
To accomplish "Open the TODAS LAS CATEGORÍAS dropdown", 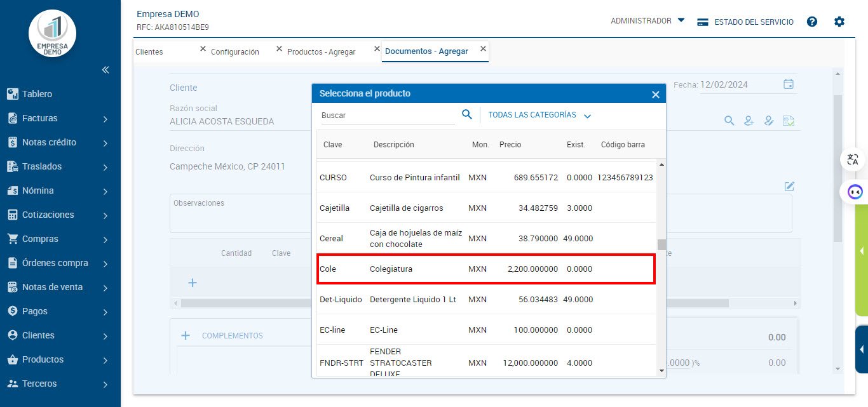I will click(x=539, y=115).
